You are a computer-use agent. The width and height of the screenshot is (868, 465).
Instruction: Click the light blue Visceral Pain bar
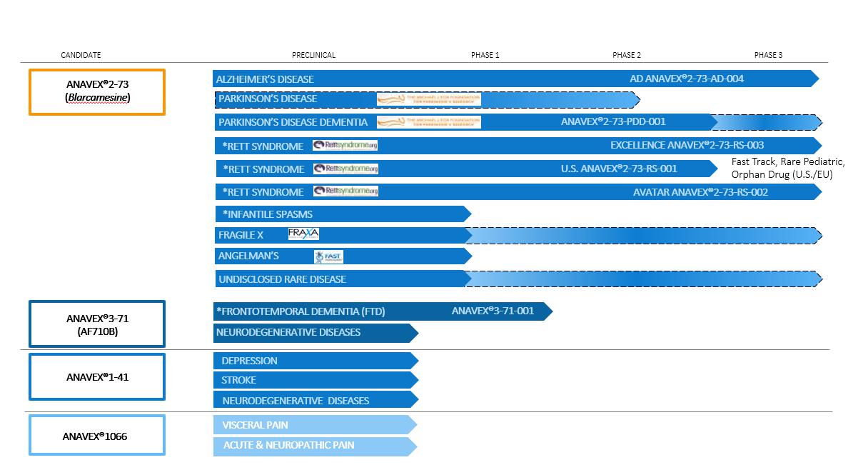tap(314, 426)
